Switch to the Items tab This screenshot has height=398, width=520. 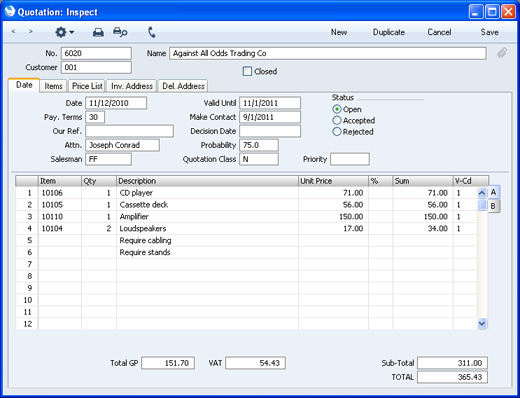pyautogui.click(x=53, y=86)
